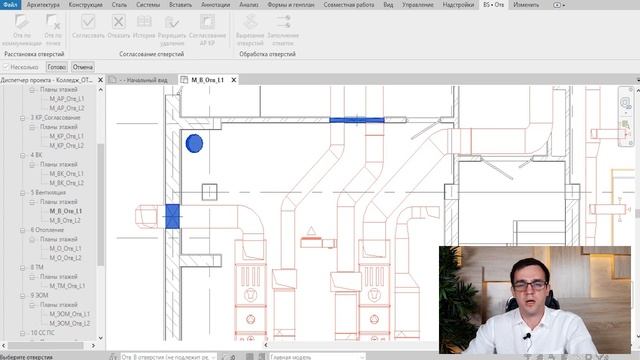Select M_В_Отв_L2 in project browser
Viewport: 640px width, 360px height.
point(65,220)
